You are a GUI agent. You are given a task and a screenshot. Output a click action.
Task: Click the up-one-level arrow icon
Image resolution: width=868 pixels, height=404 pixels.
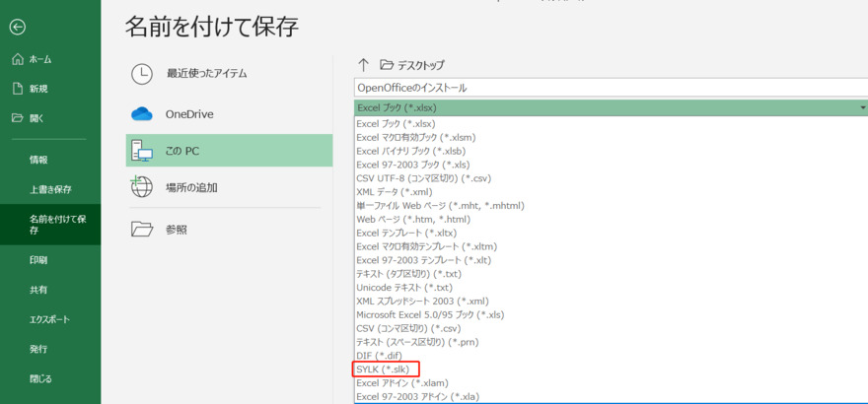363,65
